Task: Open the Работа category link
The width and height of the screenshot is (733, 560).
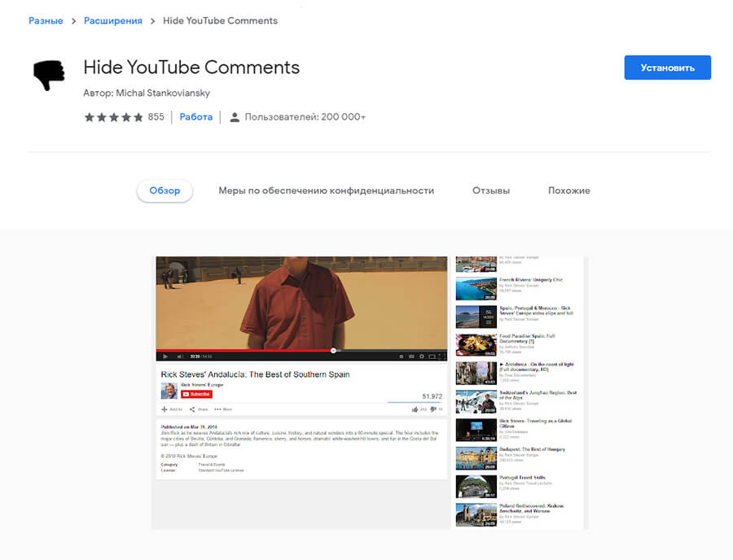Action: coord(195,117)
